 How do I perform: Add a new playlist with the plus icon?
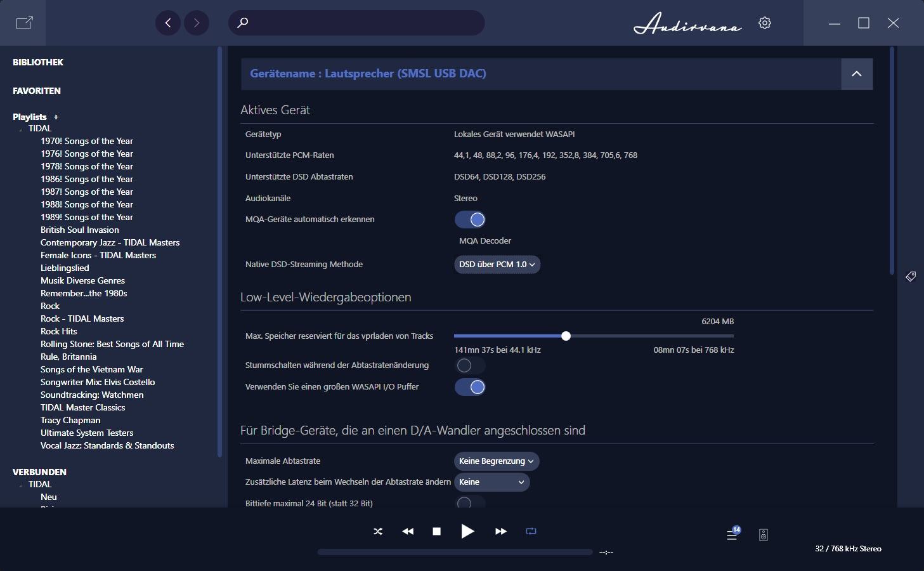pyautogui.click(x=56, y=117)
